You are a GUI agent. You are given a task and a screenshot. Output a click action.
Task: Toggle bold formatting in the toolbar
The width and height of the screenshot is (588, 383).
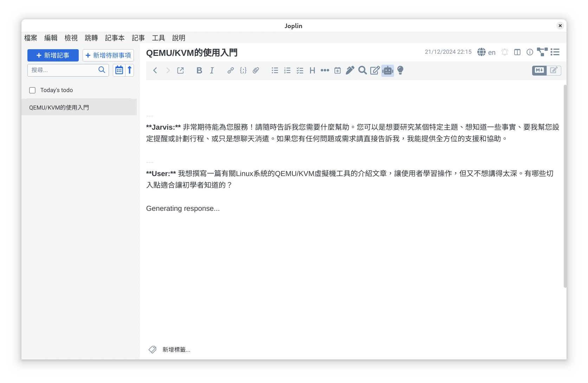point(199,70)
